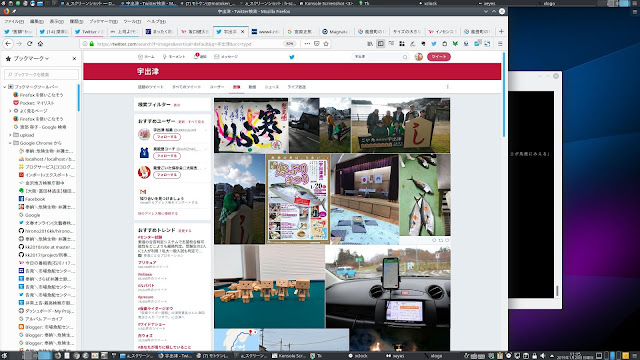Open File menu (ファイル)
Viewport: 640px width, 360px height.
[x=14, y=21]
